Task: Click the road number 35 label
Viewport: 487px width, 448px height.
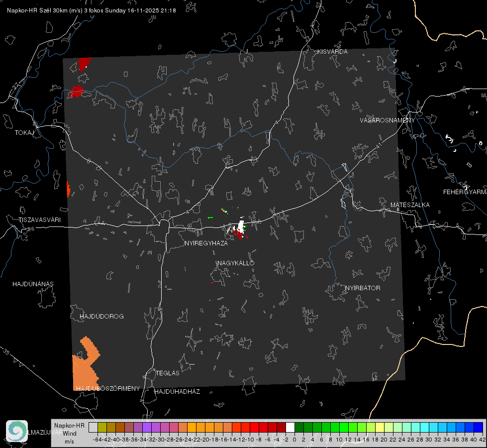Action: (6, 351)
